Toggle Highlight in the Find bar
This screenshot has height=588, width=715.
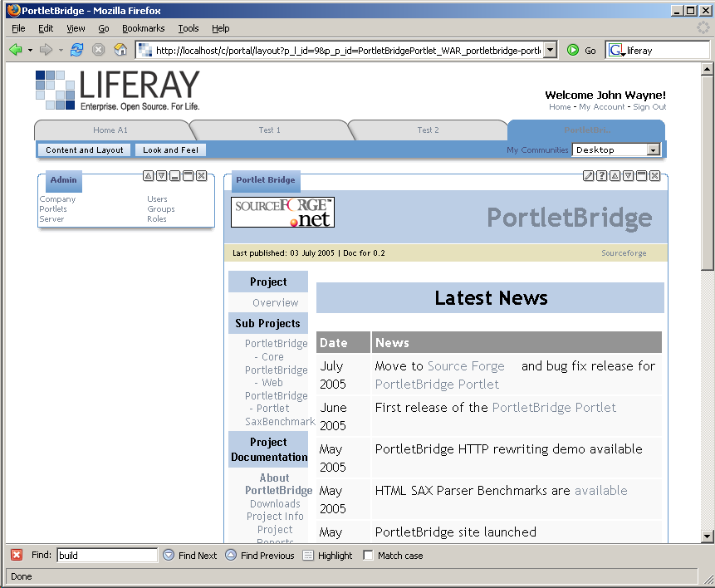coord(327,556)
